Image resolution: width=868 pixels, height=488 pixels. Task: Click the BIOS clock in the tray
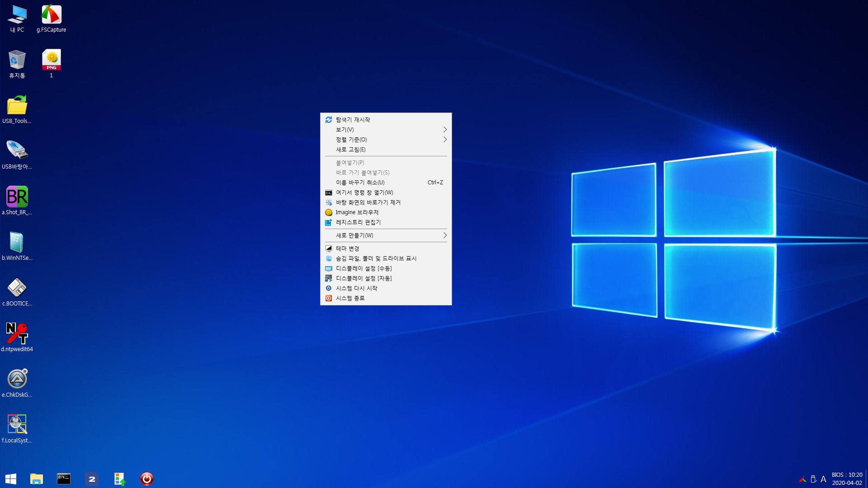(x=847, y=479)
